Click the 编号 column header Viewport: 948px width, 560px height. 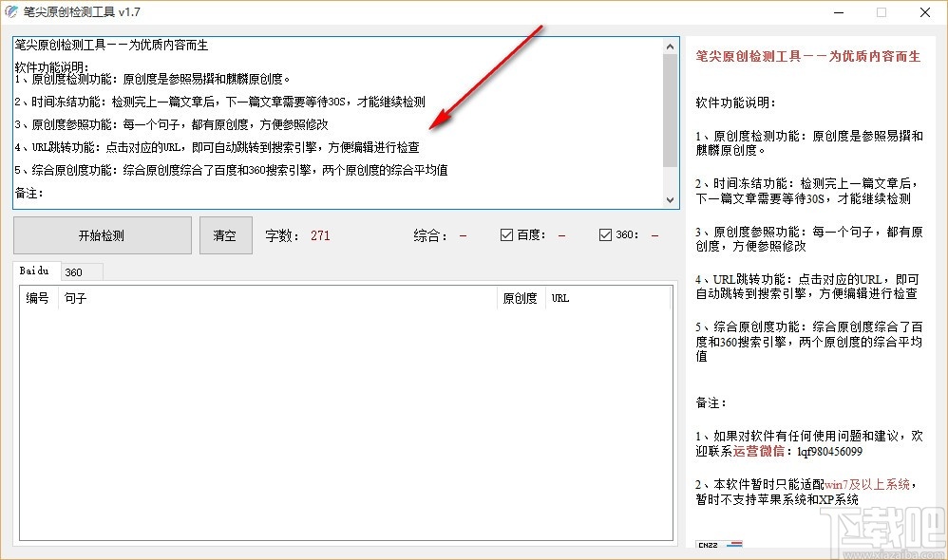pyautogui.click(x=38, y=298)
